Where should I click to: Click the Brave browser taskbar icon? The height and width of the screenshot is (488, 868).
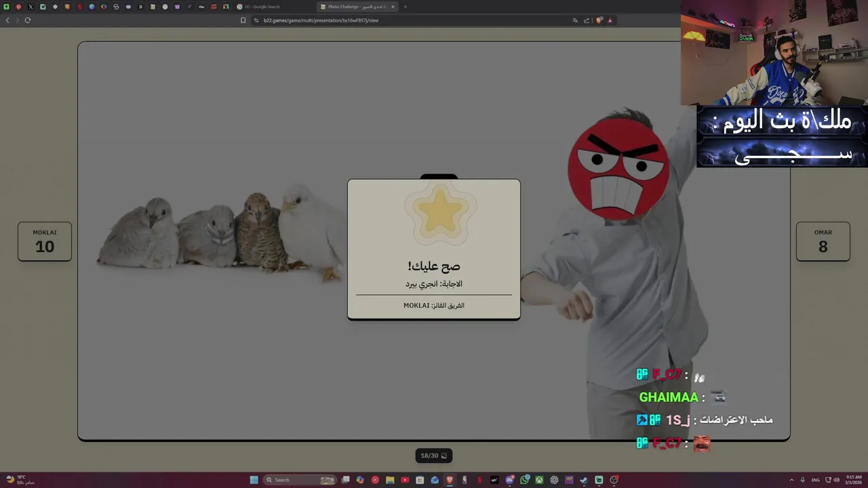point(450,480)
